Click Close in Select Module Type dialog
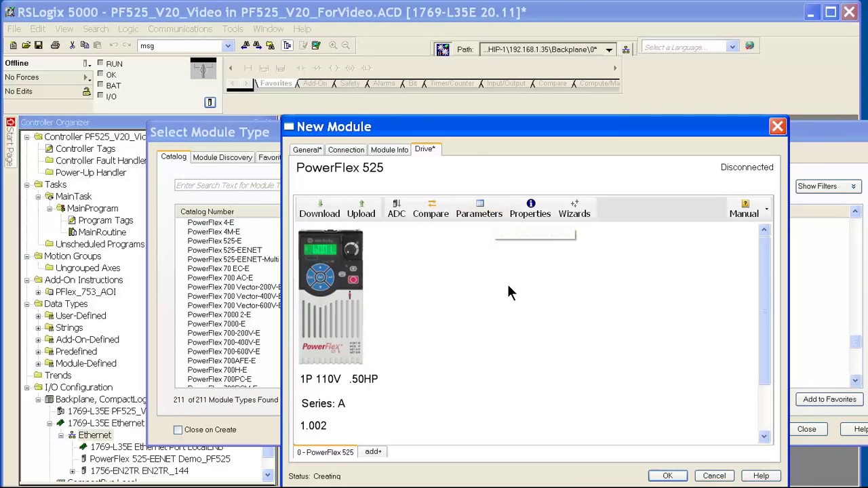Viewport: 868px width, 488px height. click(806, 429)
